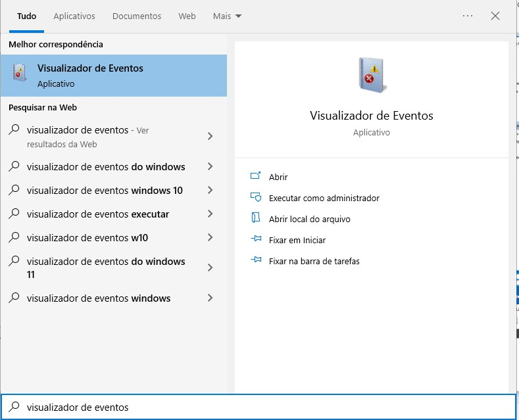519x420 pixels.
Task: Open the Visualizador de Eventos best match result
Action: 114,76
